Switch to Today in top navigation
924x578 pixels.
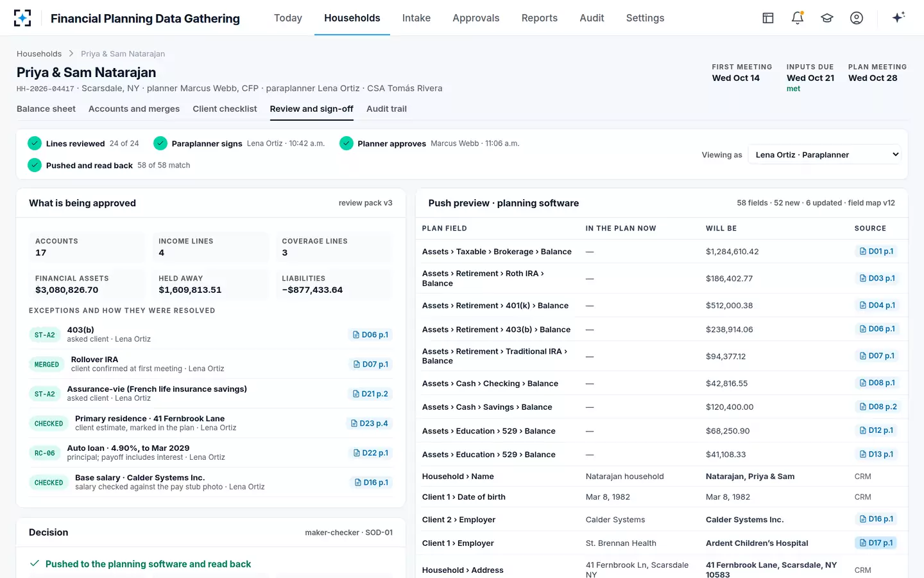click(288, 18)
